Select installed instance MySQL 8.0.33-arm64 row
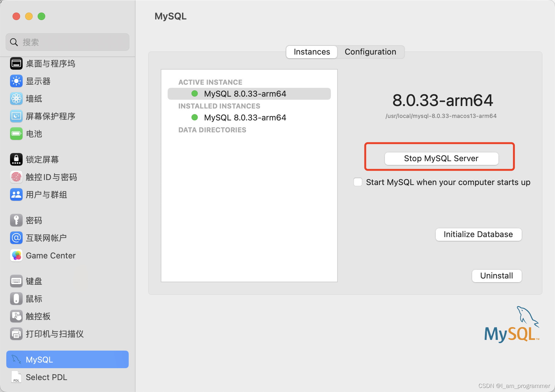 coord(249,118)
